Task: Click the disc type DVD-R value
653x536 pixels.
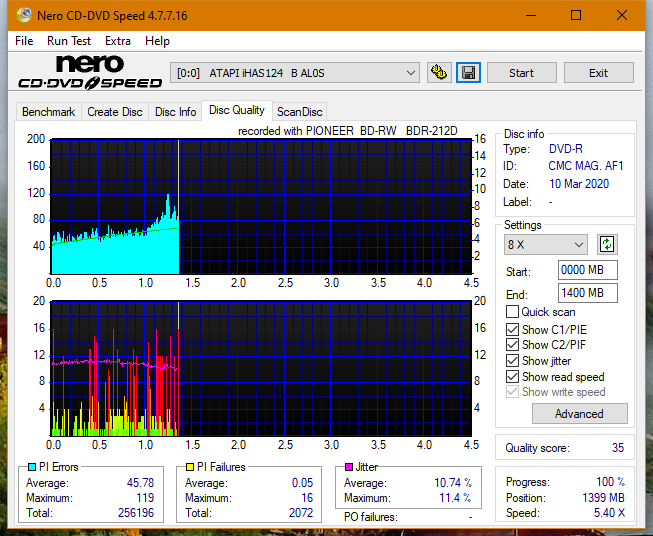Action: (x=566, y=149)
